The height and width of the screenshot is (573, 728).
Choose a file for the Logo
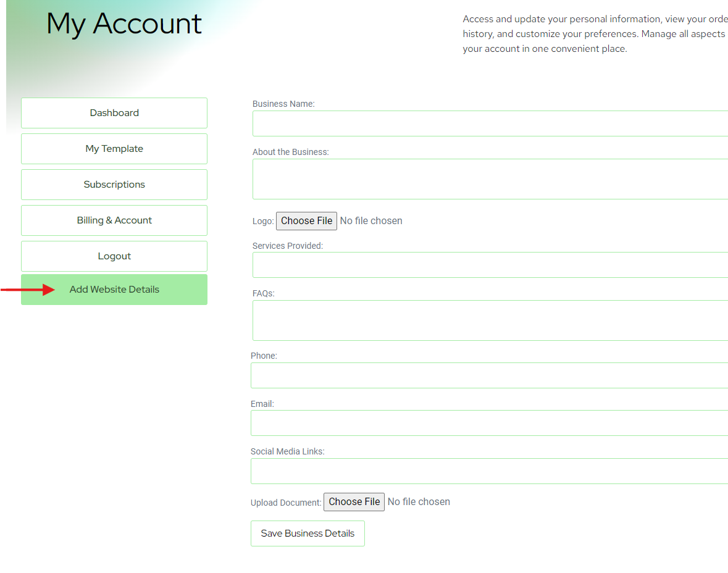pyautogui.click(x=306, y=221)
